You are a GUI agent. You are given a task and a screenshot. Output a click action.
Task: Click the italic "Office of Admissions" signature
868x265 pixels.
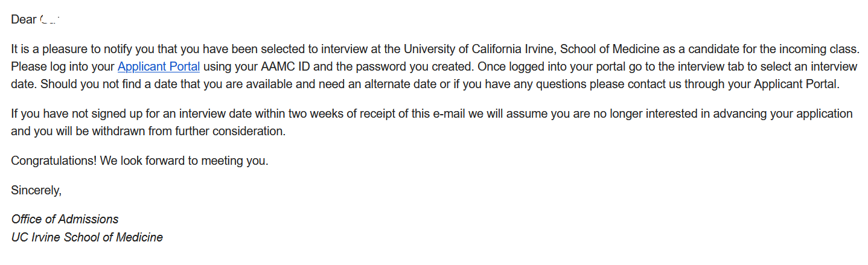(65, 219)
